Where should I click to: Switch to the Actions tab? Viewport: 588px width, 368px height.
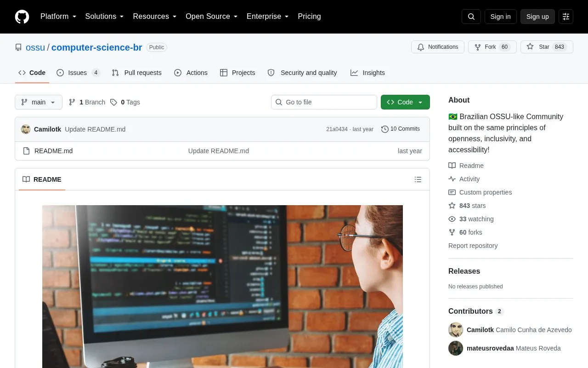click(x=191, y=73)
